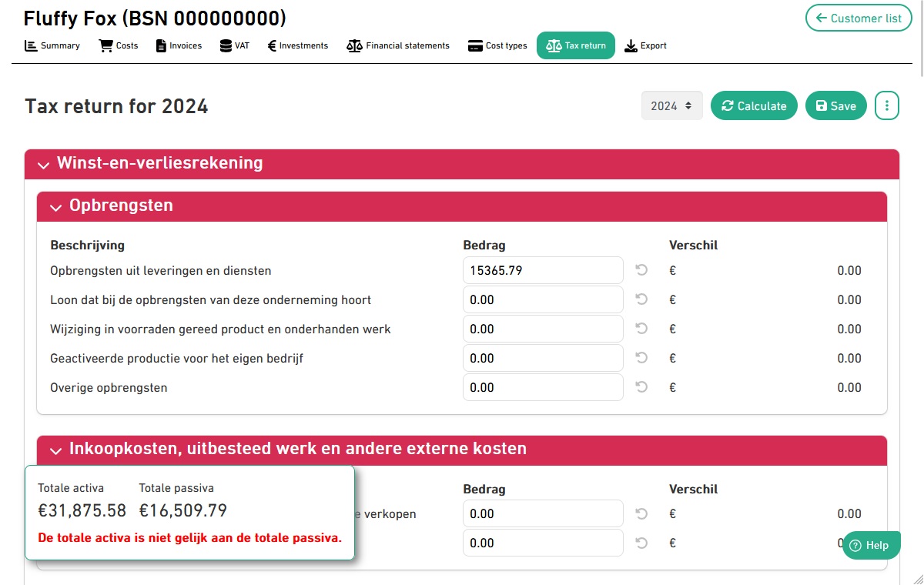Click the Calculate button
The height and width of the screenshot is (585, 924).
pyautogui.click(x=754, y=106)
